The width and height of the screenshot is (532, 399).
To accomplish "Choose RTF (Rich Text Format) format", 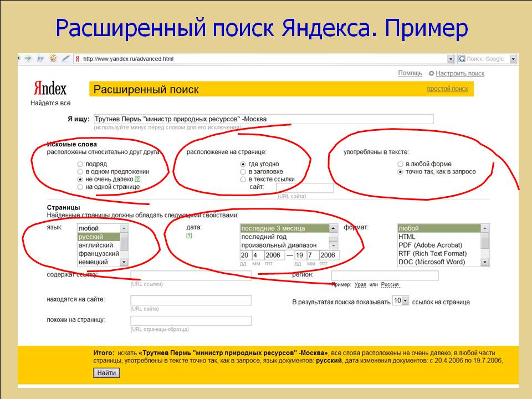I will tap(439, 253).
